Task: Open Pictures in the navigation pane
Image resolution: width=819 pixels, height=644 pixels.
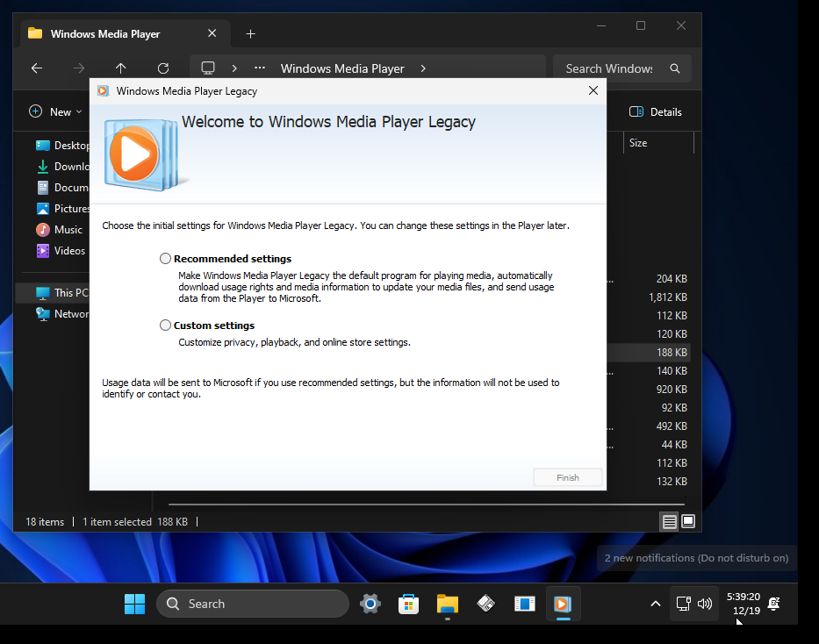Action: point(62,208)
